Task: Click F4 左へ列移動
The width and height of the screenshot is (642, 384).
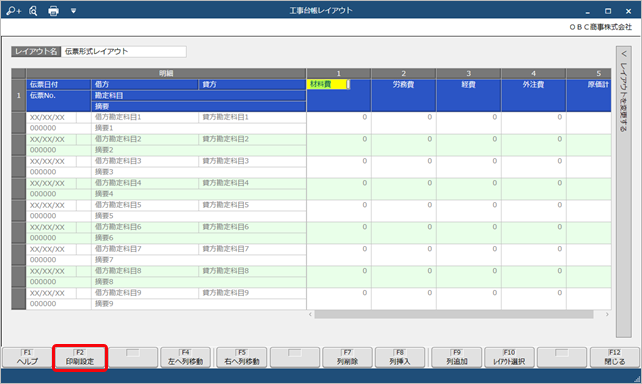Action: pyautogui.click(x=185, y=357)
